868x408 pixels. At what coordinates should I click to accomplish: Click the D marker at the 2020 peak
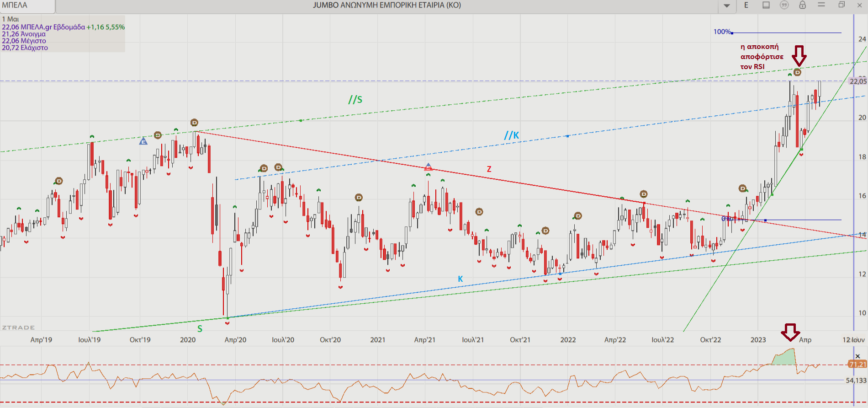194,123
